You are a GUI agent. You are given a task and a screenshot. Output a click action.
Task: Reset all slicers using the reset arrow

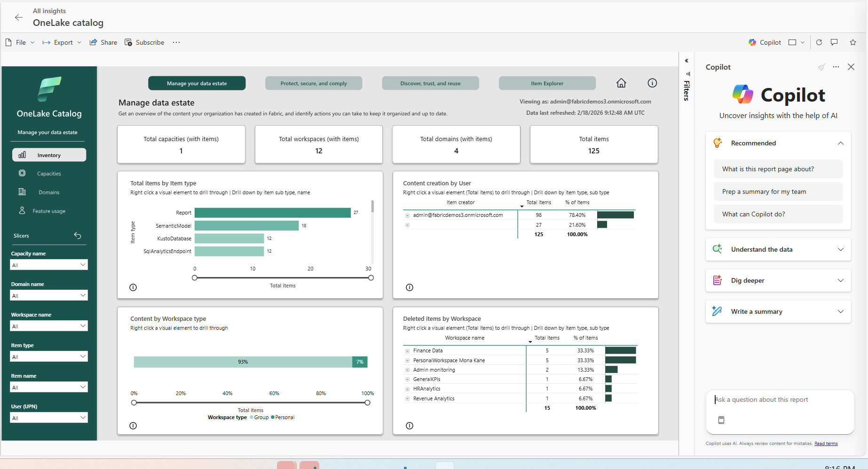point(78,235)
